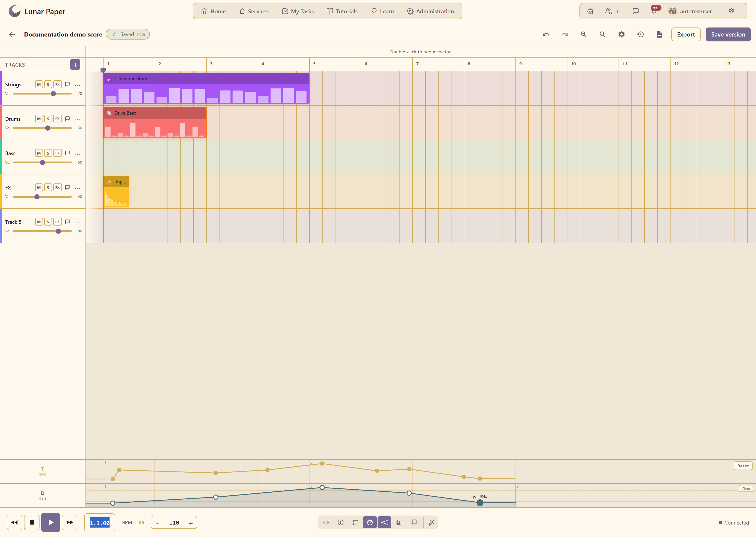Open the magic wand AI tool
756x537 pixels.
pos(431,522)
